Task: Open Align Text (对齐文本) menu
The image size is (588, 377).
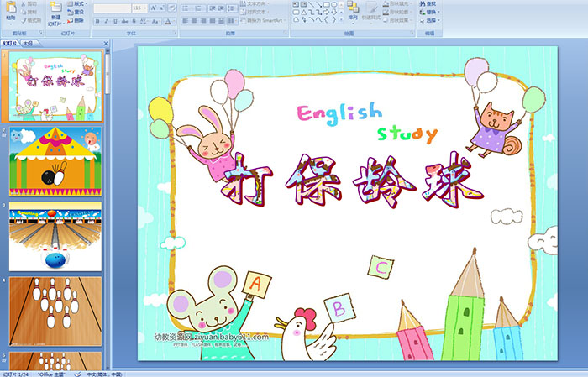Action: tap(255, 12)
